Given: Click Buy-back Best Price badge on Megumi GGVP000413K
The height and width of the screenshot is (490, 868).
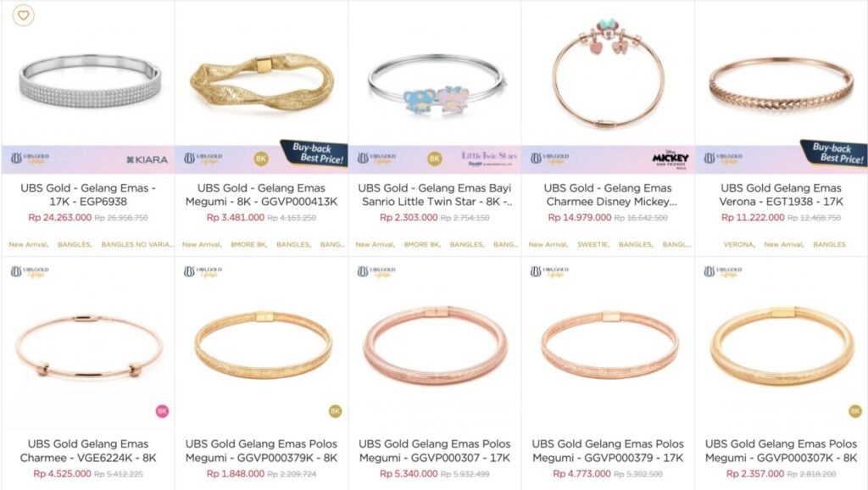Looking at the screenshot, I should (x=315, y=153).
